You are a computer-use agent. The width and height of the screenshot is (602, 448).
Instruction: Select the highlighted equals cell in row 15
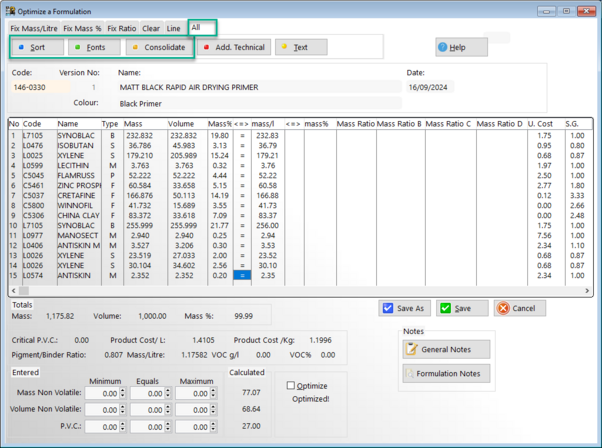(242, 275)
